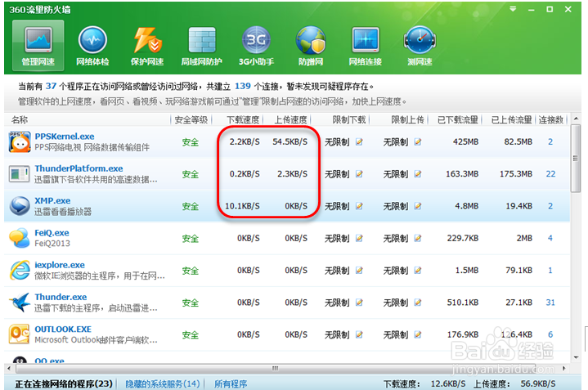The width and height of the screenshot is (588, 390).
Task: Open the 防蹭网 tool
Action: (311, 45)
